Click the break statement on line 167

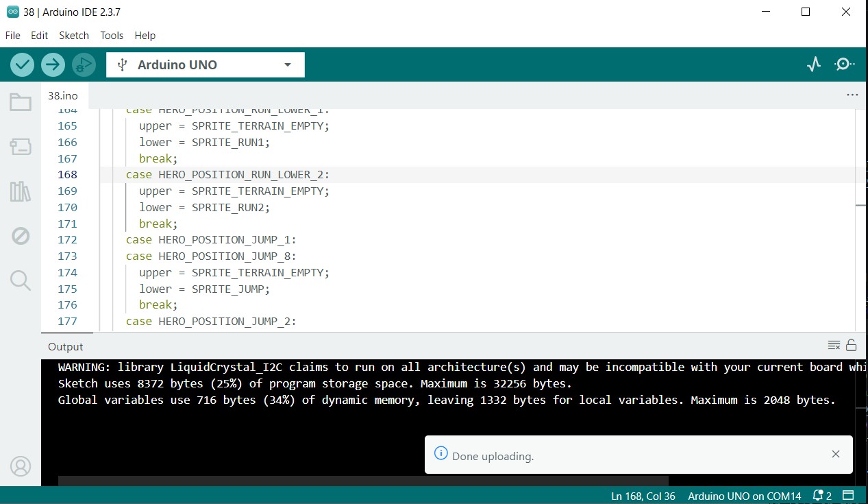[x=158, y=158]
